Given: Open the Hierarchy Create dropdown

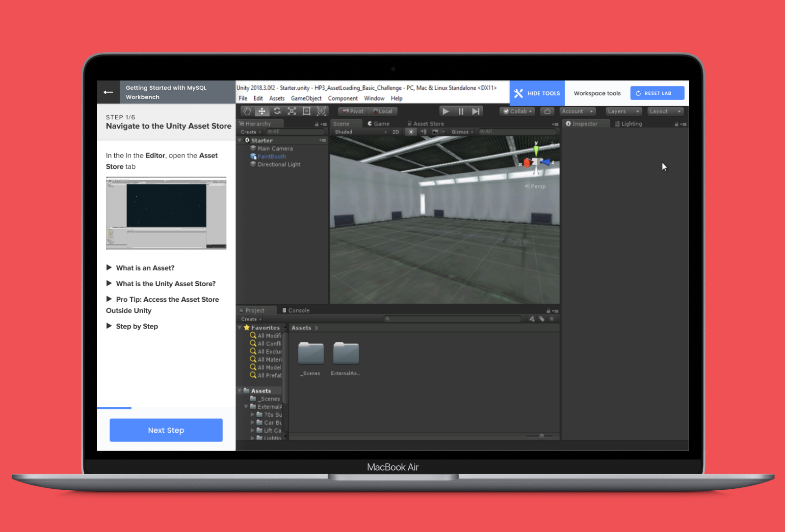Looking at the screenshot, I should tap(251, 132).
